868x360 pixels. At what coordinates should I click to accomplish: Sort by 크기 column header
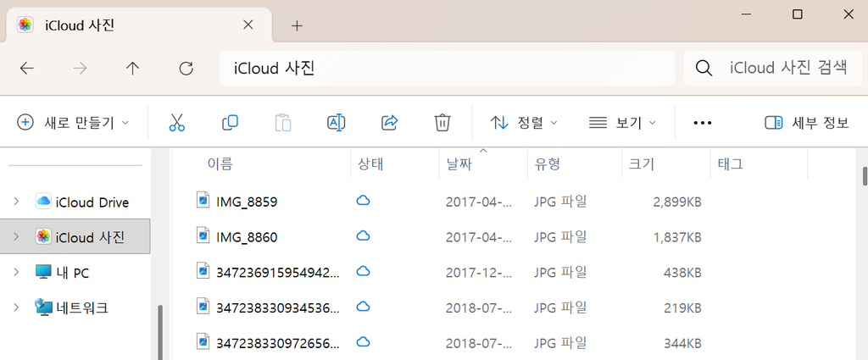coord(666,163)
